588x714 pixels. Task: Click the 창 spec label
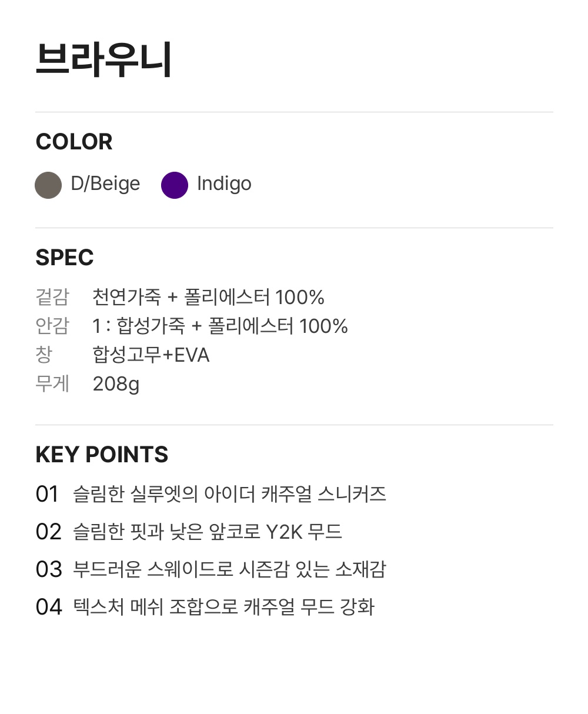click(x=44, y=355)
